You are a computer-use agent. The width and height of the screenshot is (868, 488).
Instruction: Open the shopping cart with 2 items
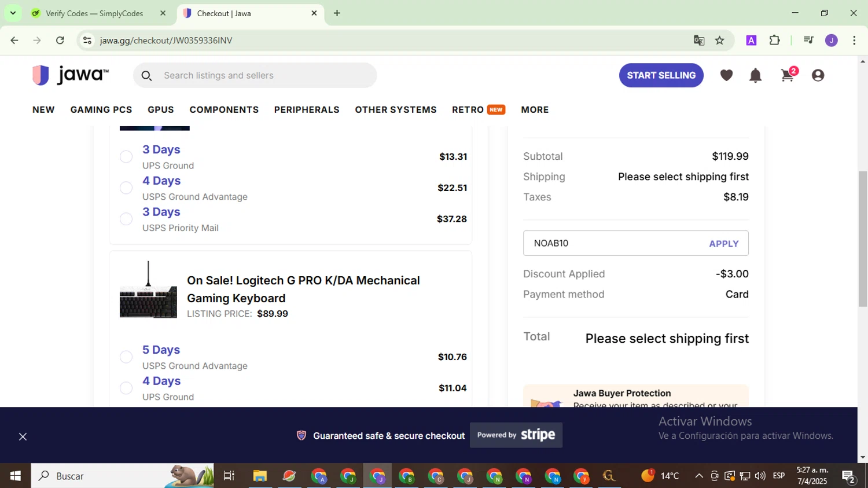point(788,75)
